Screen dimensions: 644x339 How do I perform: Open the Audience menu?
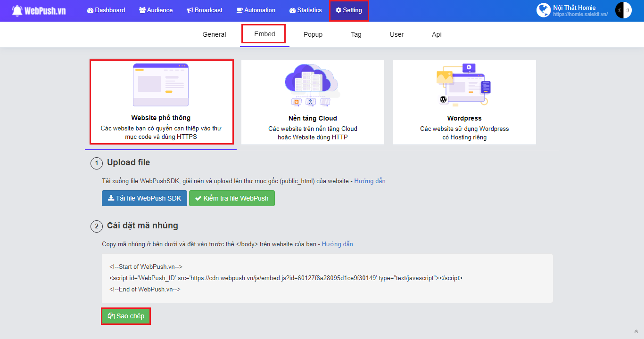click(156, 10)
